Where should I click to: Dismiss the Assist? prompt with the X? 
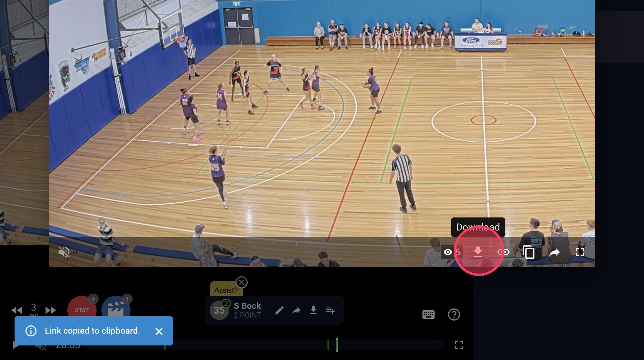(242, 283)
